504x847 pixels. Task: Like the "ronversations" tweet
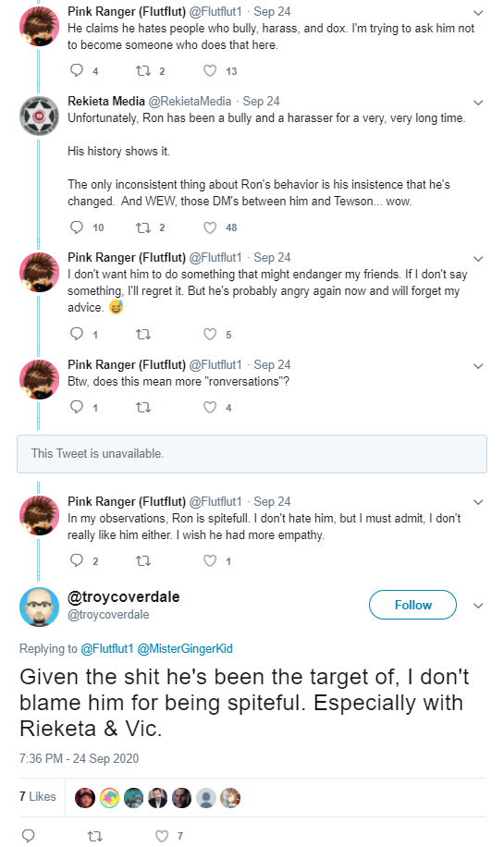pos(210,407)
